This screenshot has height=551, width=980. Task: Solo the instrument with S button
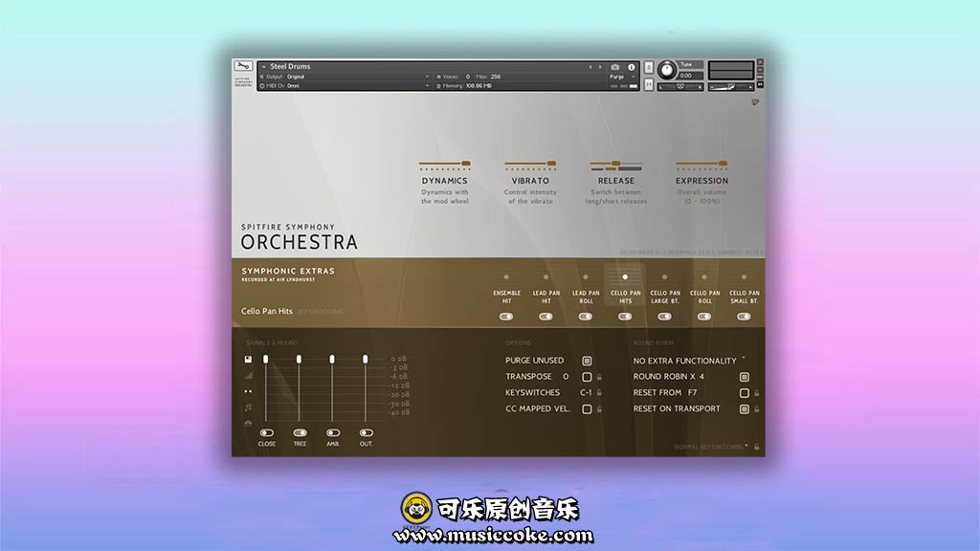649,67
